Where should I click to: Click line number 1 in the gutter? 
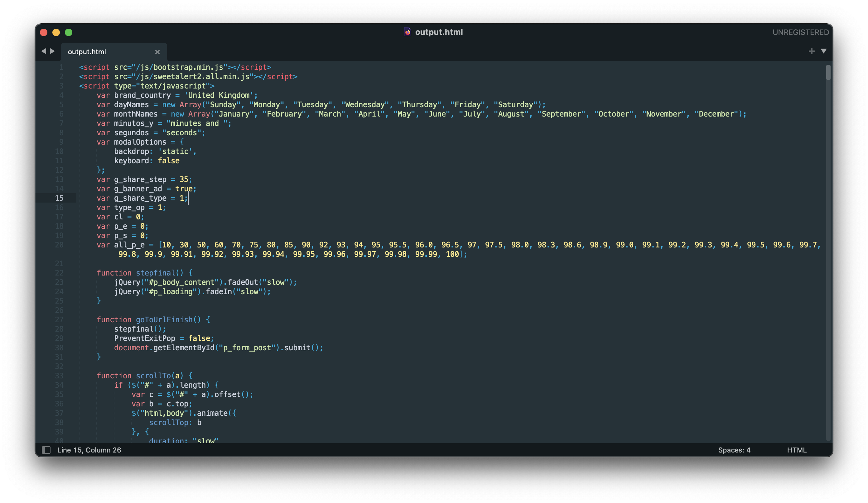[61, 67]
